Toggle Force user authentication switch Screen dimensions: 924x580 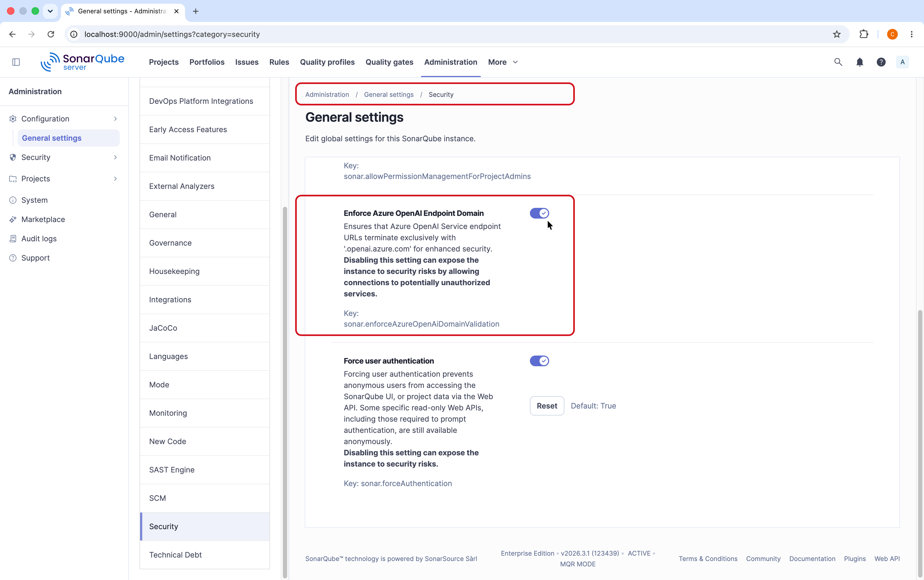tap(539, 361)
